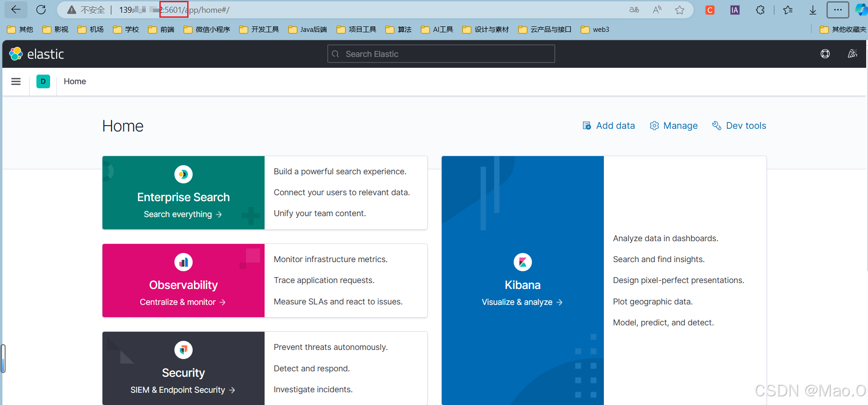The height and width of the screenshot is (405, 868).
Task: Open the newsfeed icon in the header
Action: point(853,54)
